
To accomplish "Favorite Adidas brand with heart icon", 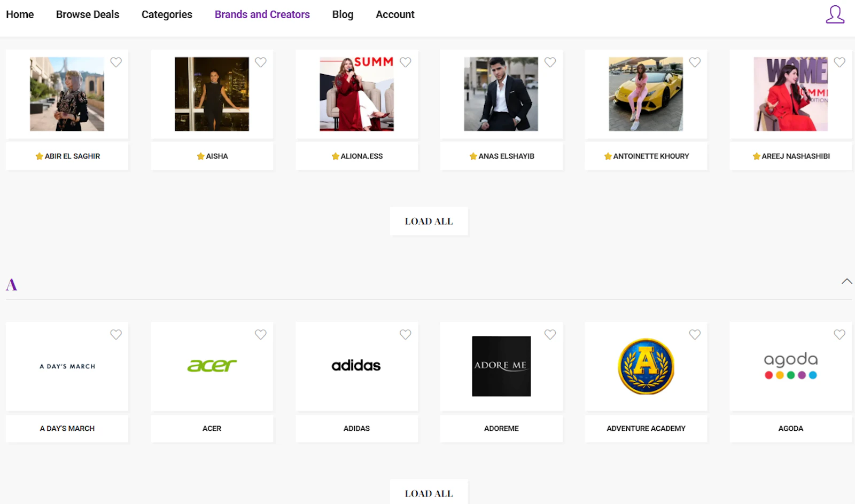I will [x=406, y=335].
